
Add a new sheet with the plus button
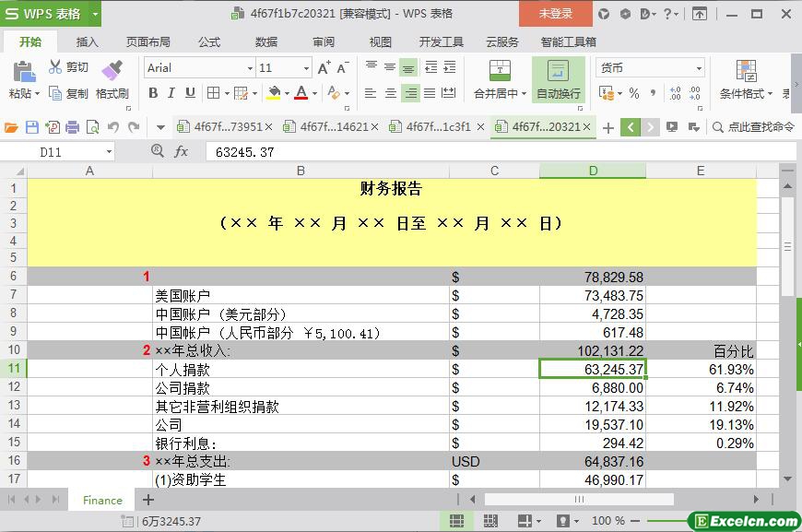[147, 500]
